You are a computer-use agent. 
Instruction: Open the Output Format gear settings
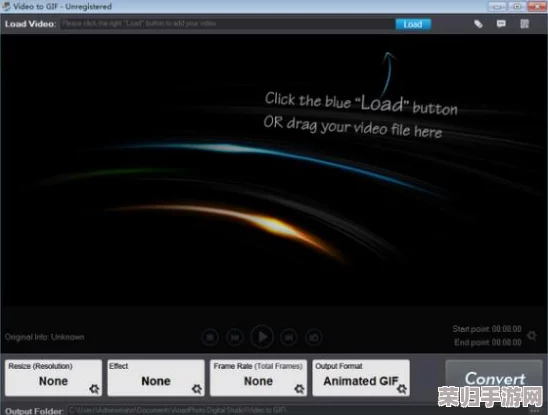402,388
